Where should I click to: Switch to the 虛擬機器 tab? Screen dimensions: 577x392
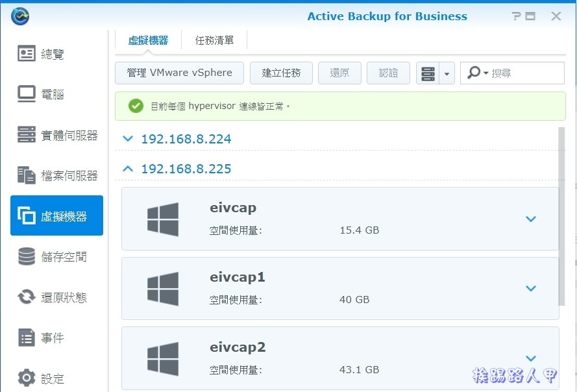click(x=148, y=40)
